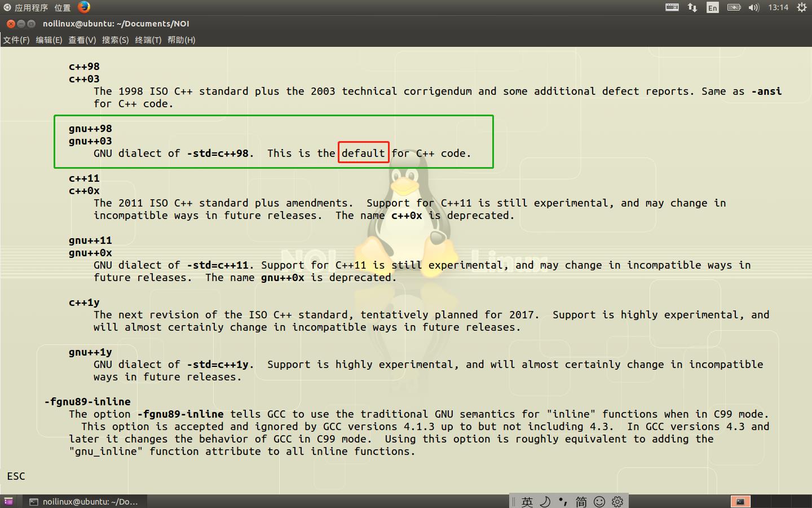The width and height of the screenshot is (812, 508).
Task: Open the 查看(V) menu
Action: pos(82,40)
